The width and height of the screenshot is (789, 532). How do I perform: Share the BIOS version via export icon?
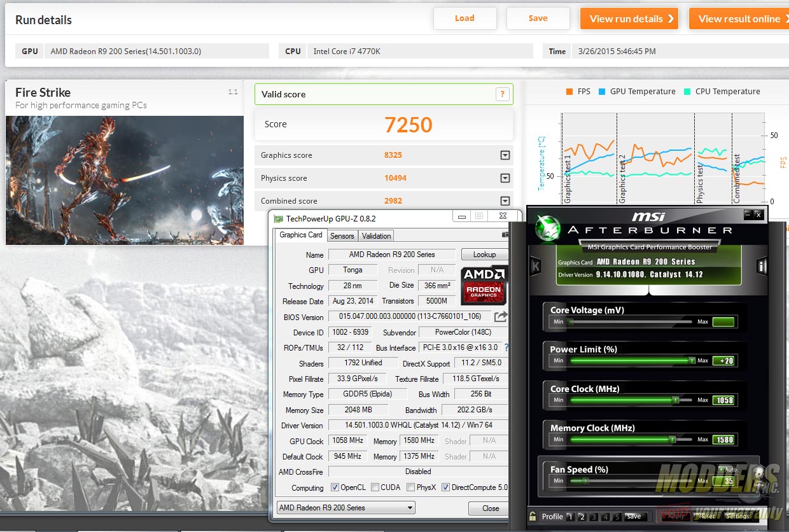coord(501,316)
